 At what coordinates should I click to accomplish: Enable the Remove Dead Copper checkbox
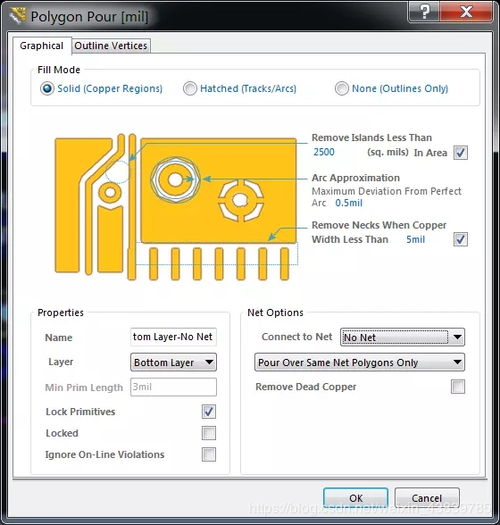point(458,387)
